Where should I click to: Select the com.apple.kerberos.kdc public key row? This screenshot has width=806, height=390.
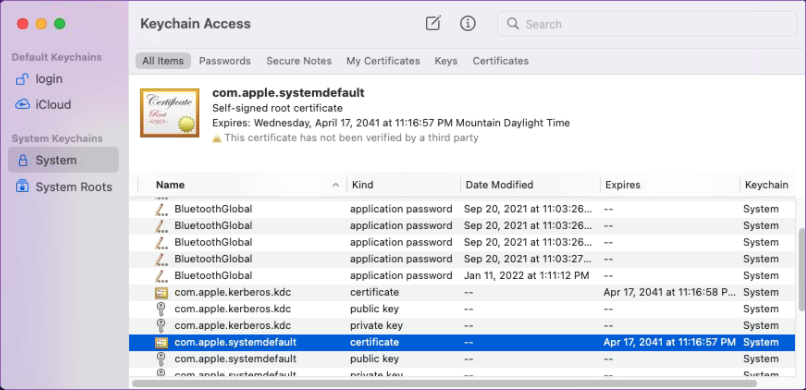[462, 309]
